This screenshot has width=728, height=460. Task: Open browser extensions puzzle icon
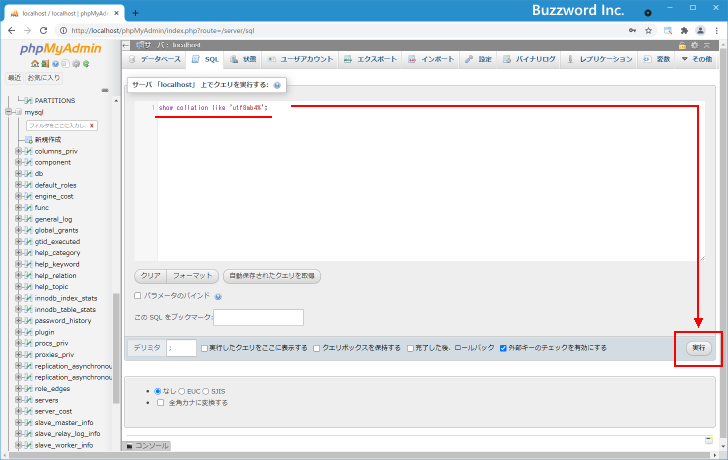point(684,31)
